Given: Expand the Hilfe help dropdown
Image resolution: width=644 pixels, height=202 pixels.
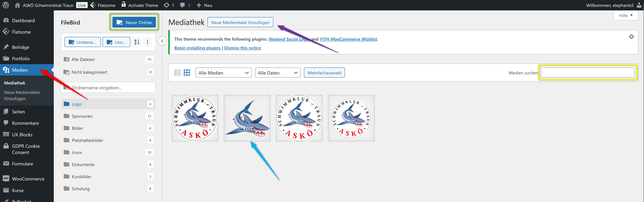Looking at the screenshot, I should coord(626,15).
